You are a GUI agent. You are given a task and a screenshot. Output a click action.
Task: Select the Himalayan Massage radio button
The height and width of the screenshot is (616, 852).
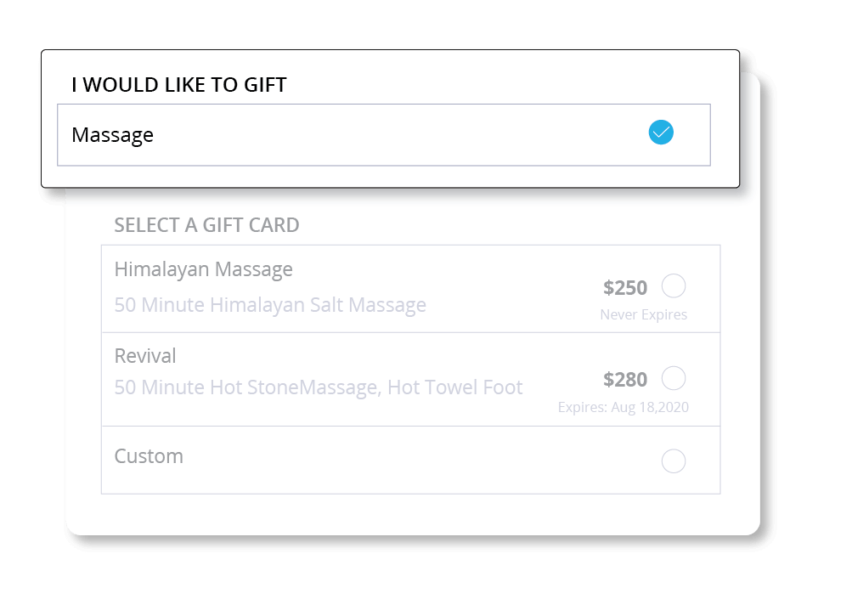(673, 287)
